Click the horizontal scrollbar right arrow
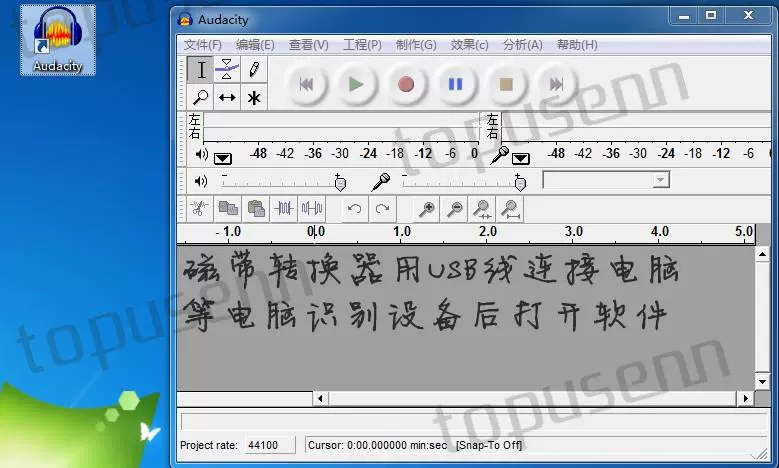Viewport: 779px width, 468px height. point(746,398)
